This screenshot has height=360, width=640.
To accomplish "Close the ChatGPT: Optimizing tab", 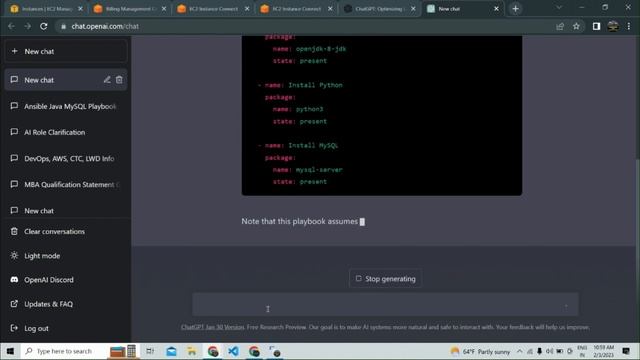I will 413,9.
